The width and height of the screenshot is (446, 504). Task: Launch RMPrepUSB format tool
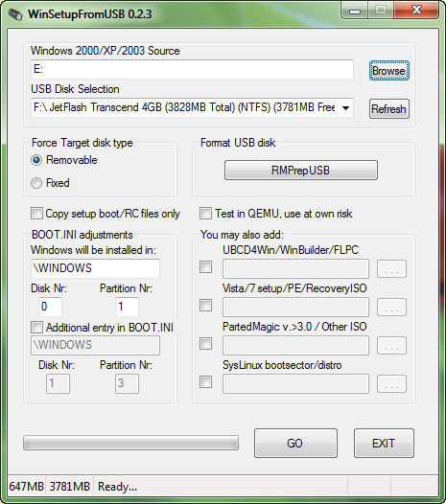coord(301,170)
